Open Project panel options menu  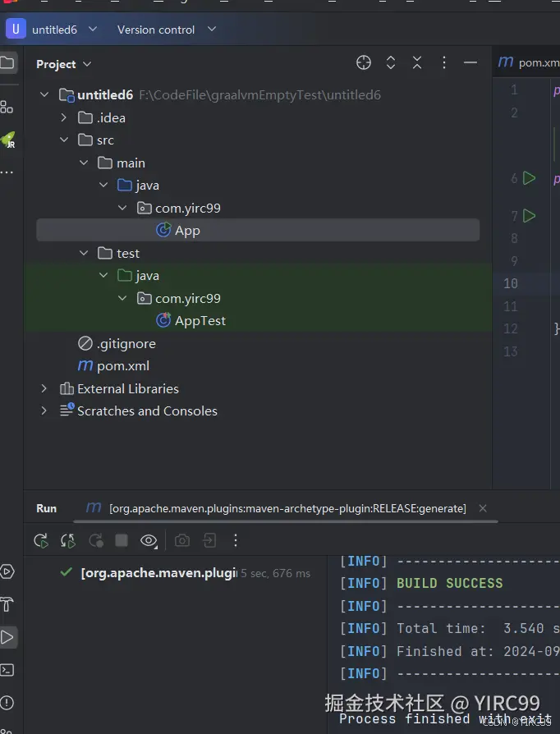click(x=444, y=62)
